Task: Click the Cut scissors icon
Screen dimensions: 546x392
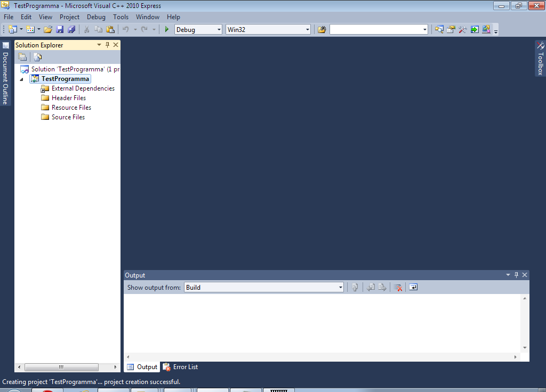Action: tap(87, 30)
